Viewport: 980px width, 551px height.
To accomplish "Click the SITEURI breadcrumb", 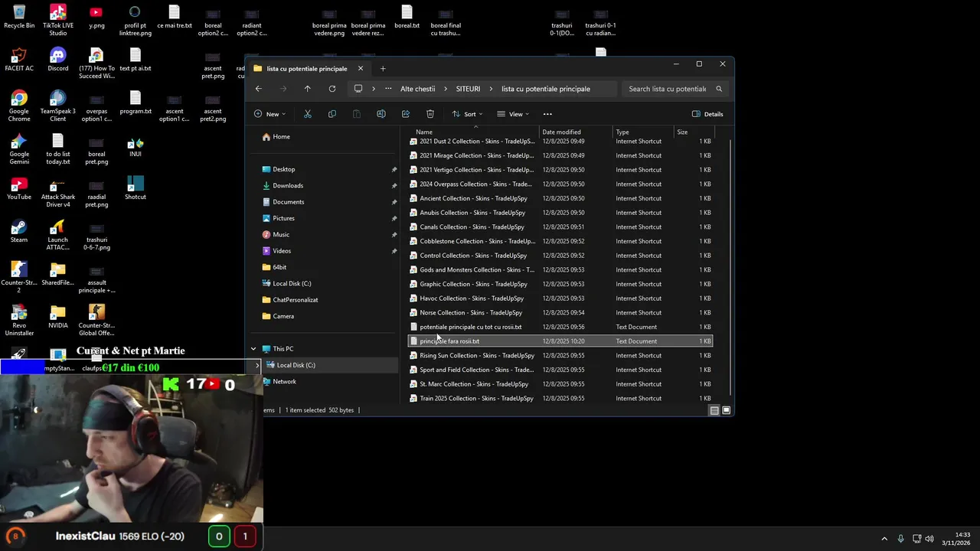I will [x=468, y=89].
